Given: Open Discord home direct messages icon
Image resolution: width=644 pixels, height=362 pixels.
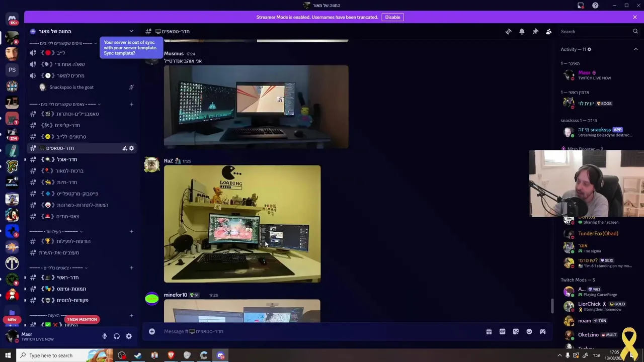Looking at the screenshot, I should click(12, 19).
